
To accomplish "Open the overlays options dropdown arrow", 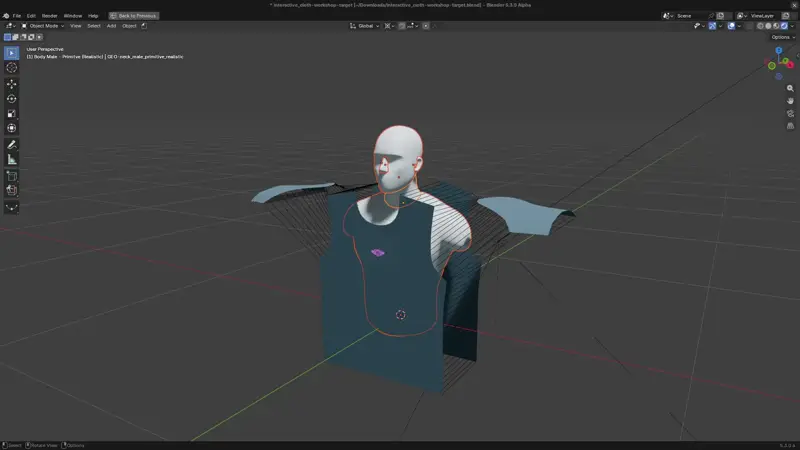I will tap(739, 26).
